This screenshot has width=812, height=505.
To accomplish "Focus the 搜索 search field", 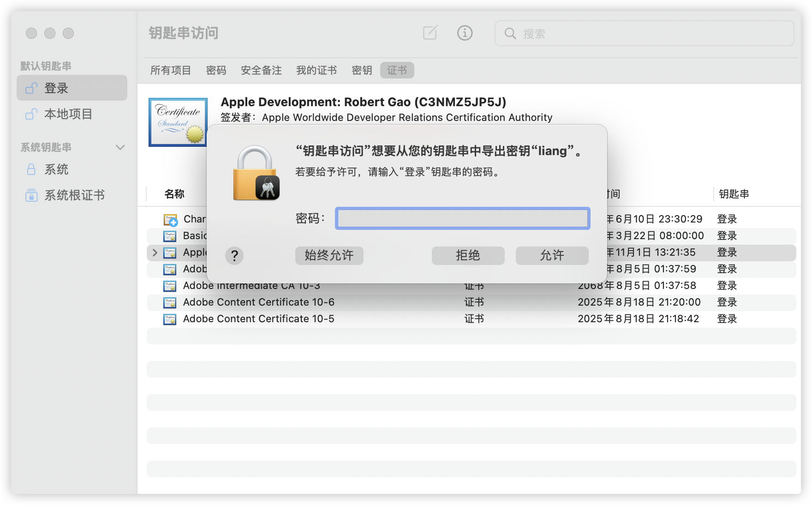I will coord(644,33).
